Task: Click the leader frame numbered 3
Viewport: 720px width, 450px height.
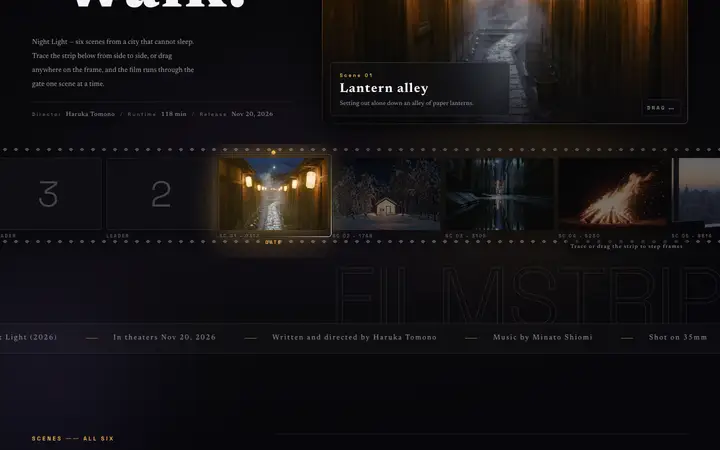Action: click(48, 194)
